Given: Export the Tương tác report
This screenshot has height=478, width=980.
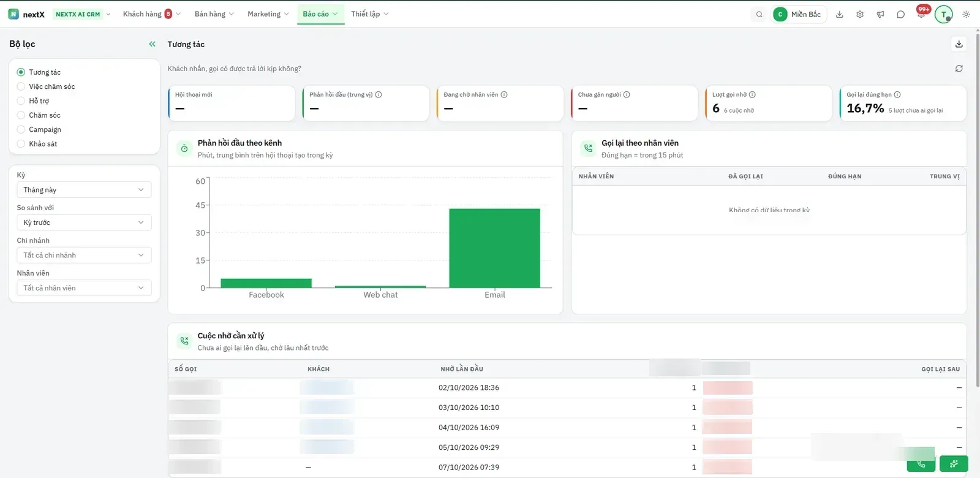Looking at the screenshot, I should pos(959,44).
